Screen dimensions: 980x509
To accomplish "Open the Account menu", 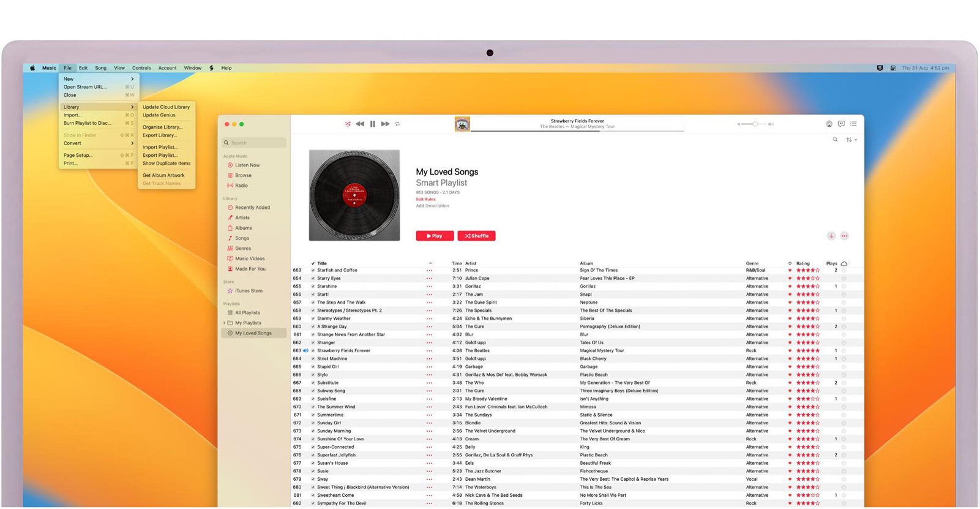I will [x=167, y=68].
